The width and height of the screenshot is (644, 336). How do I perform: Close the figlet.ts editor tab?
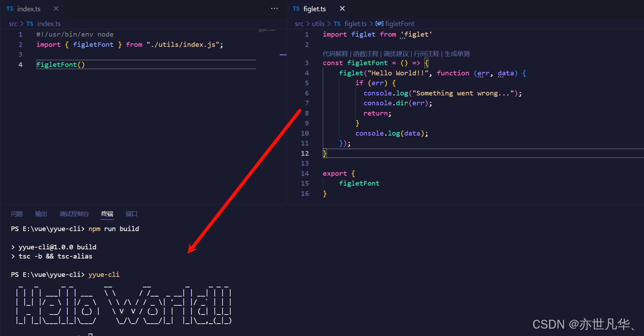pos(342,8)
